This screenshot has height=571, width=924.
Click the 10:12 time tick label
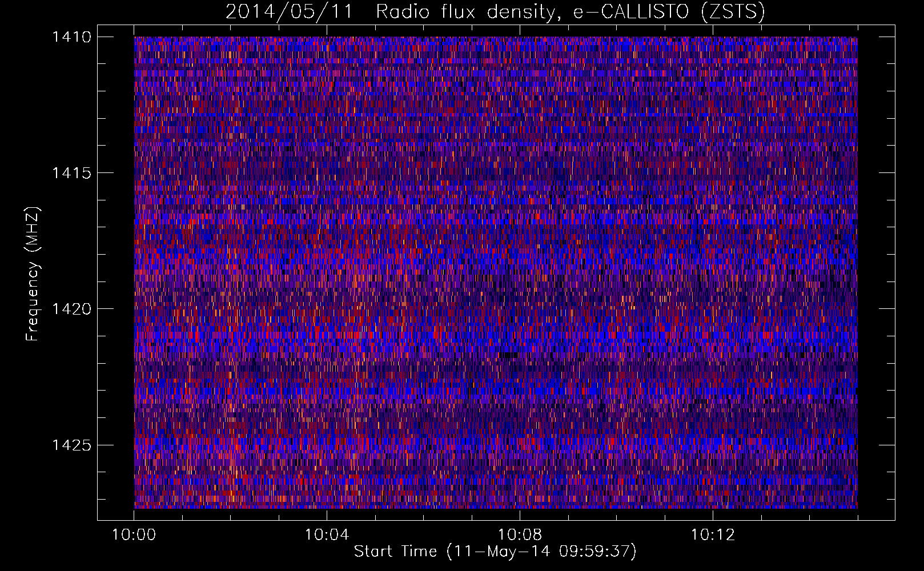click(713, 535)
